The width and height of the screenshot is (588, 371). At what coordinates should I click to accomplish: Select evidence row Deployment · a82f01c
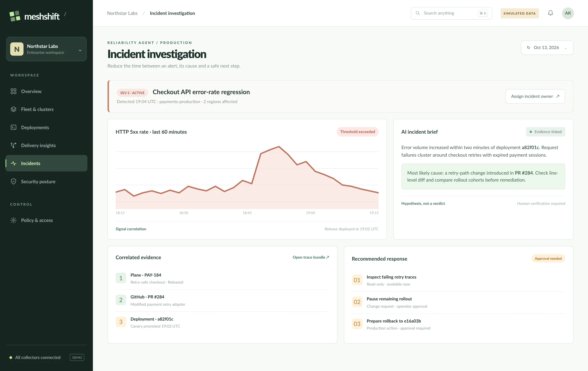[222, 322]
